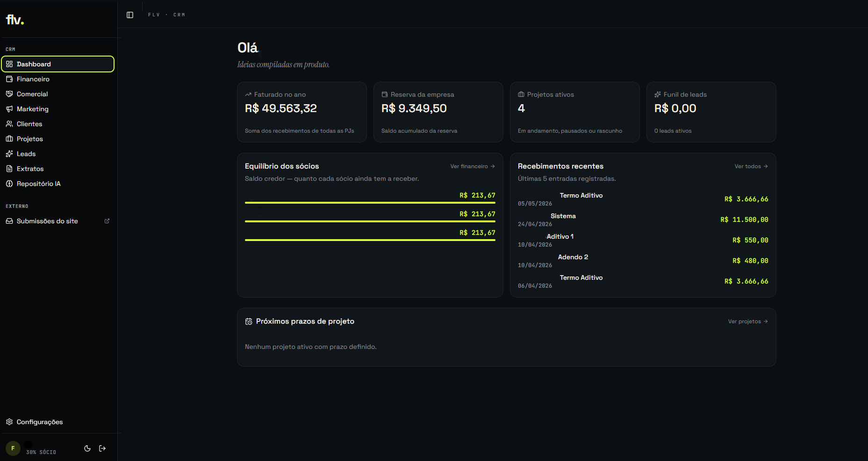
Task: Open external link icon beside Submissões
Action: 107,221
